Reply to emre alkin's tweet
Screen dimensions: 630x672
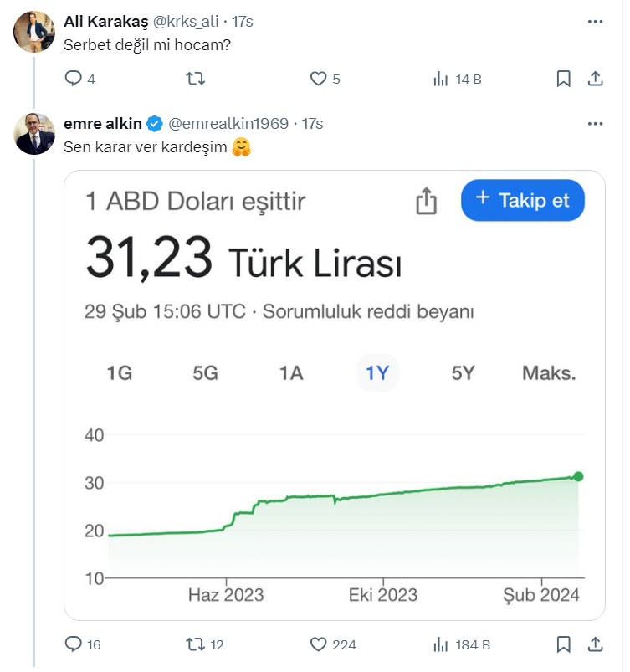(74, 644)
